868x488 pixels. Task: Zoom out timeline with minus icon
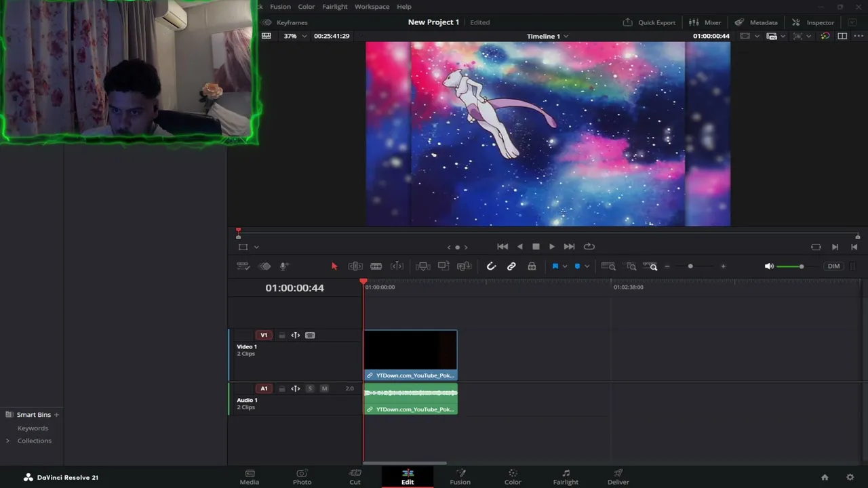667,266
